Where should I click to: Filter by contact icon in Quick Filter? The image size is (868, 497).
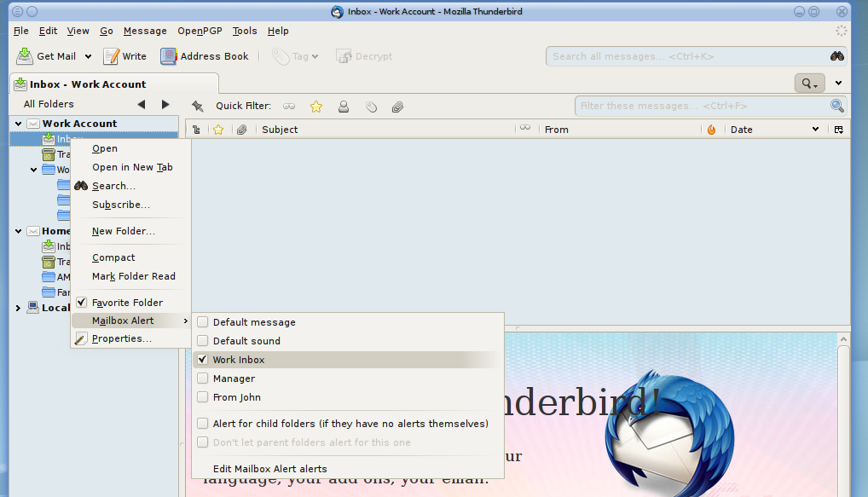344,107
